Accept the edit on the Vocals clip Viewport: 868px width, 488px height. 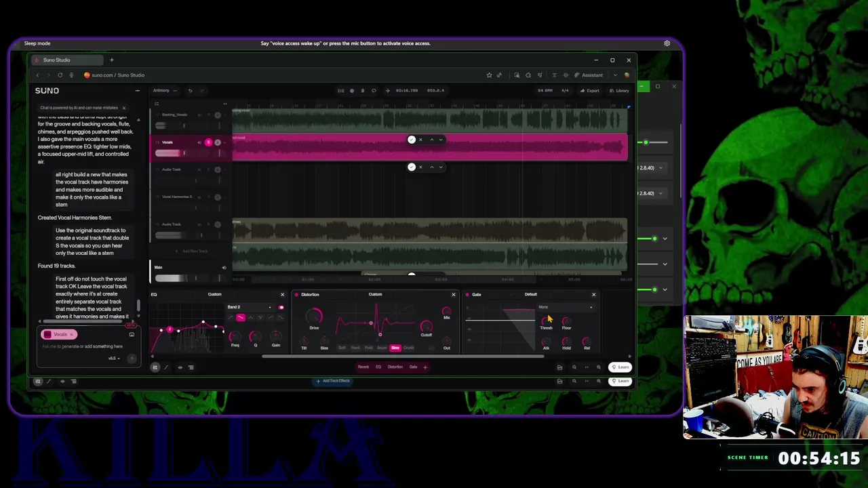412,140
